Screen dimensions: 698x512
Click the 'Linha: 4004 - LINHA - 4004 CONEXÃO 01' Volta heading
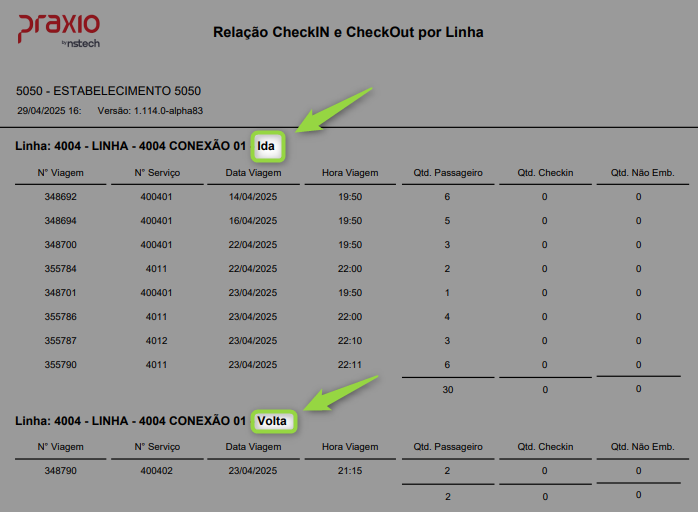pyautogui.click(x=130, y=421)
